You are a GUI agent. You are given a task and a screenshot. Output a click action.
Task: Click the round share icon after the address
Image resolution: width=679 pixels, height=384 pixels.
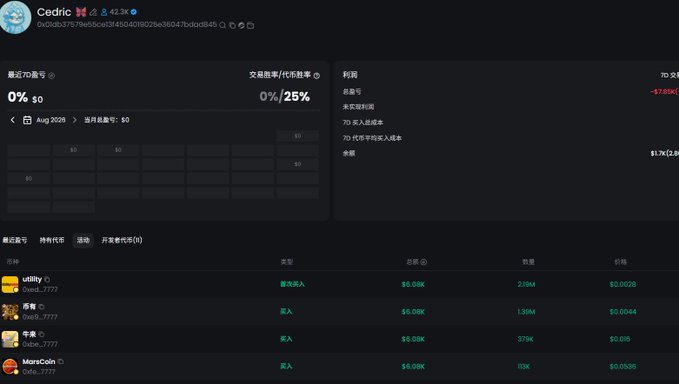click(x=241, y=25)
